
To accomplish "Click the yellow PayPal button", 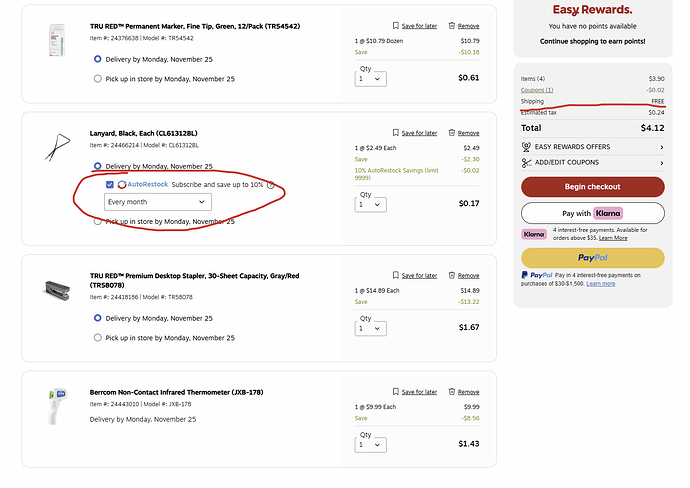I will [x=593, y=258].
